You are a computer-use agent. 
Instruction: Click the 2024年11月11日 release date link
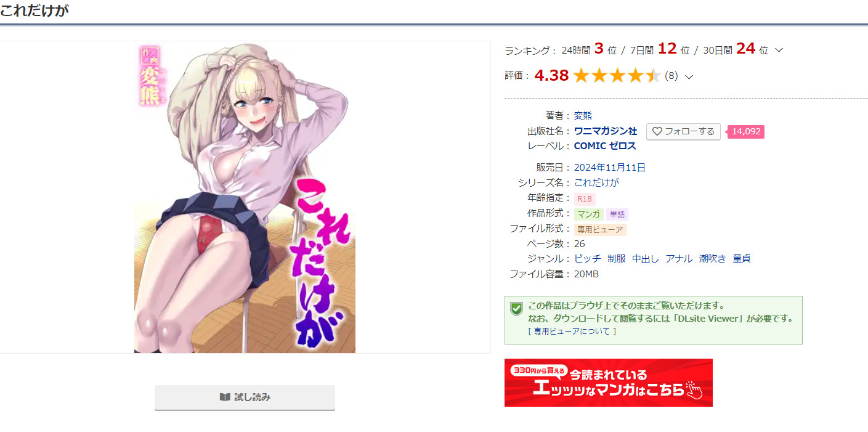pos(610,168)
